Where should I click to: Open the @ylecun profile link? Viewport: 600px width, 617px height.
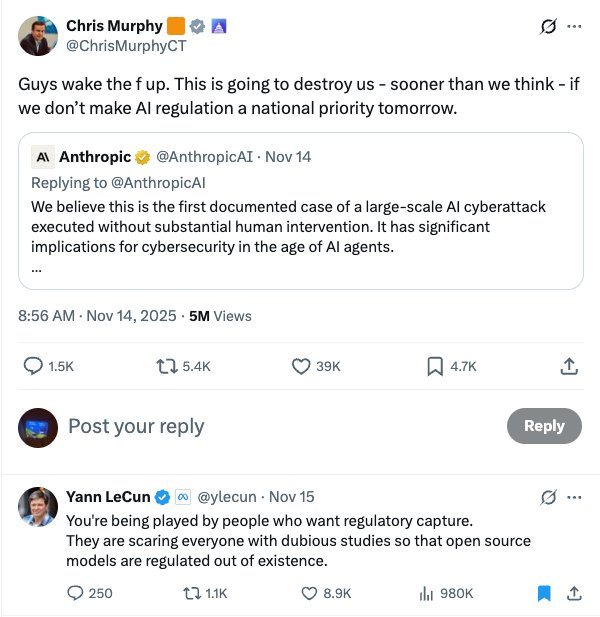point(229,497)
